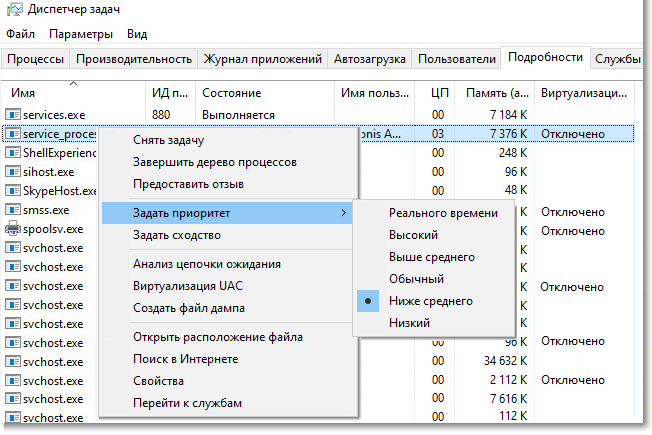The width and height of the screenshot is (652, 435).
Task: Click the spoolsv.exe printer icon
Action: pyautogui.click(x=13, y=229)
